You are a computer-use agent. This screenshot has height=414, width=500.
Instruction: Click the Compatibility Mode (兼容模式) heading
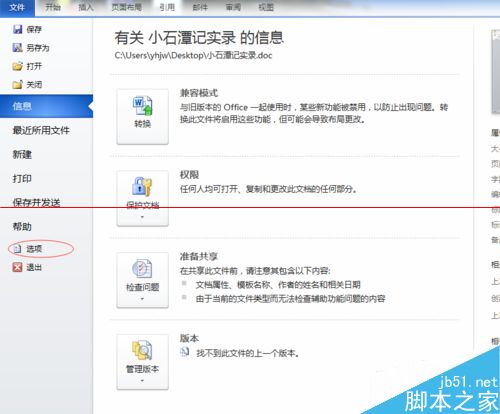199,93
